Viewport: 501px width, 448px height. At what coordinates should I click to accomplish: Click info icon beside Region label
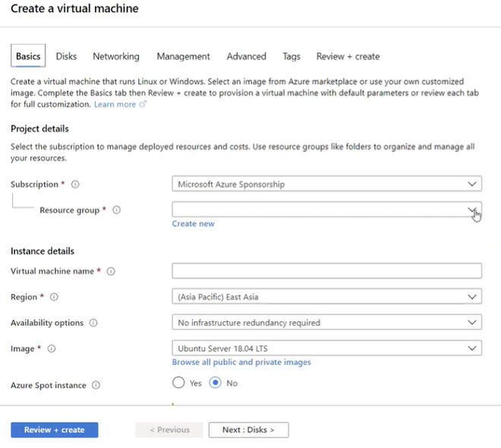(54, 297)
